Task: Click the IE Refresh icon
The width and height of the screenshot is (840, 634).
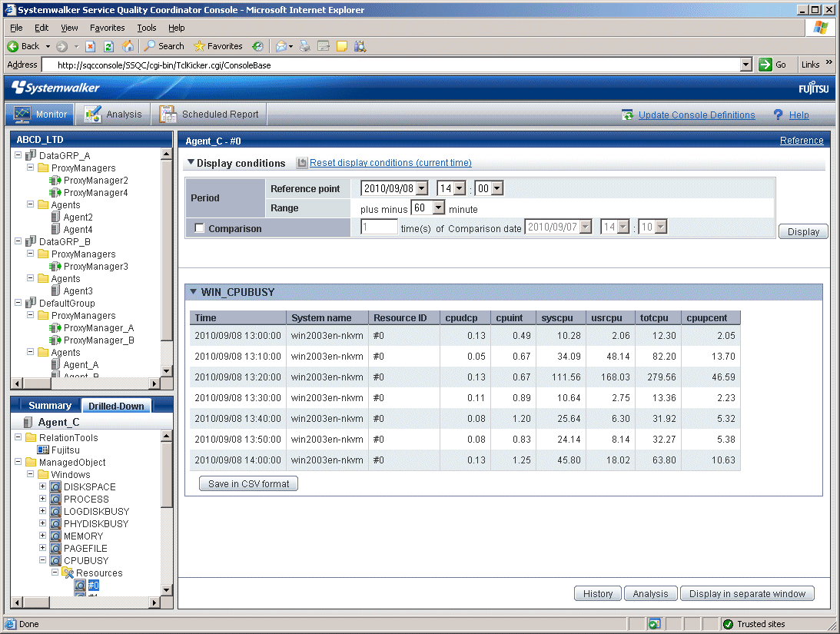Action: 109,47
